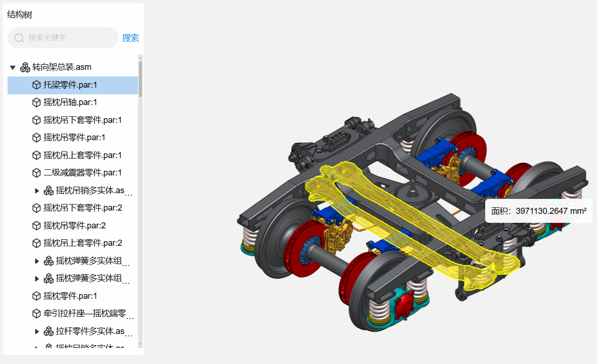Click the part icon for 摇枕吊上套零件.par:2
Screen dimensions: 597x364
pos(37,243)
